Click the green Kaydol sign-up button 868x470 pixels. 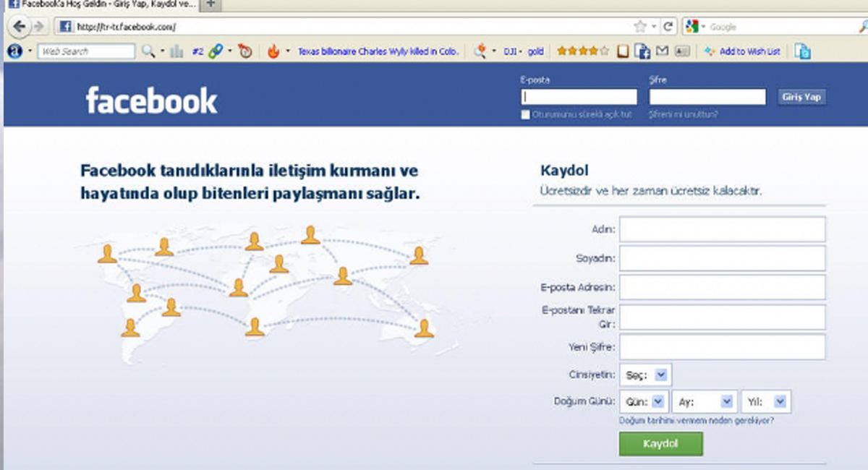(x=660, y=443)
